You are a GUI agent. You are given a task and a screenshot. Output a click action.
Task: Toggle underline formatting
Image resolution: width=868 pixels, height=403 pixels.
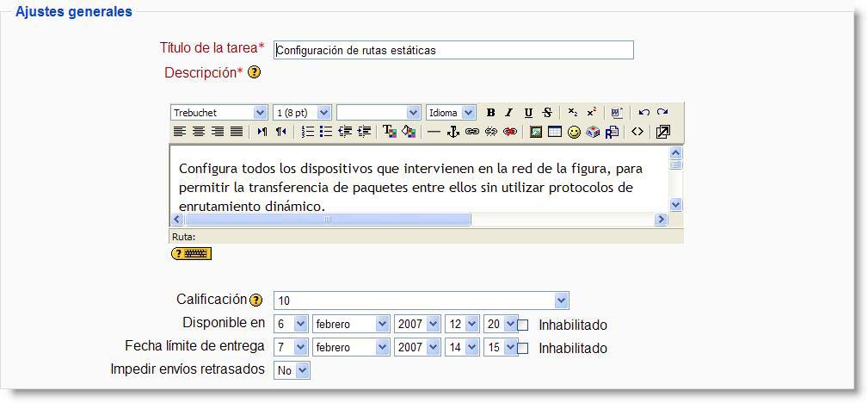point(528,113)
